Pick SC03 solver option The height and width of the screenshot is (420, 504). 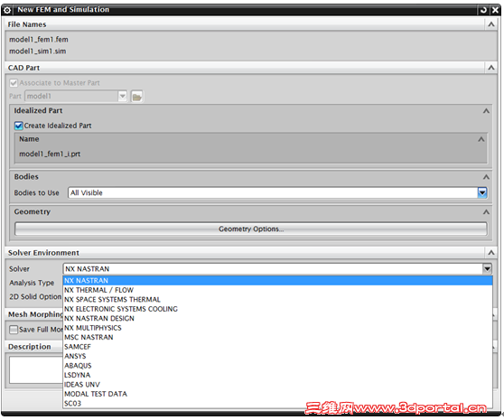pos(277,404)
